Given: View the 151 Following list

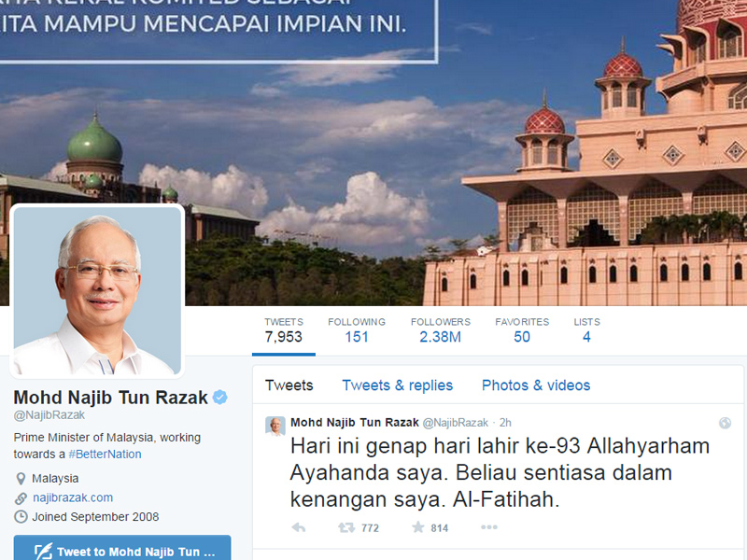Looking at the screenshot, I should (x=357, y=330).
